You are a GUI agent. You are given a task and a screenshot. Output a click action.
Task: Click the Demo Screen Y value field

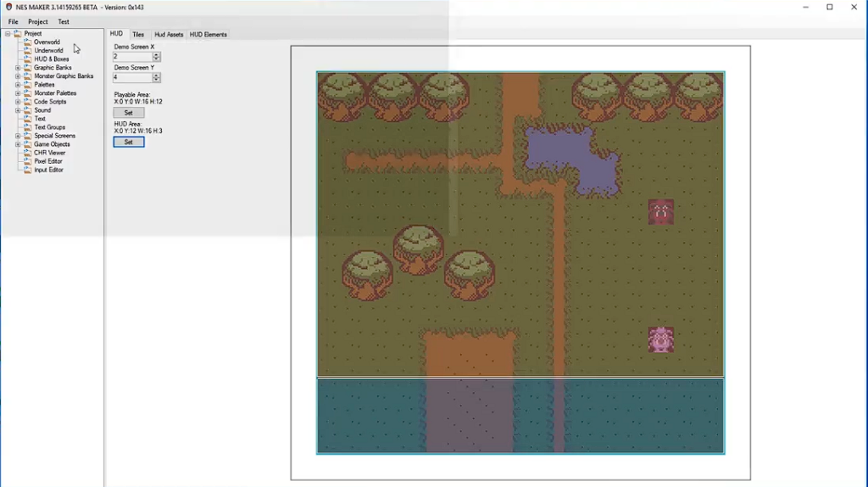[x=133, y=77]
